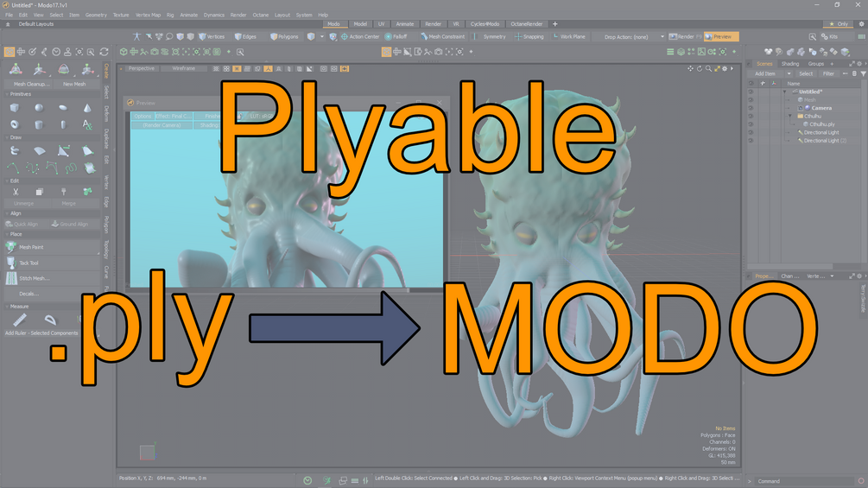Click the Sketch curve draw tool

point(70,167)
